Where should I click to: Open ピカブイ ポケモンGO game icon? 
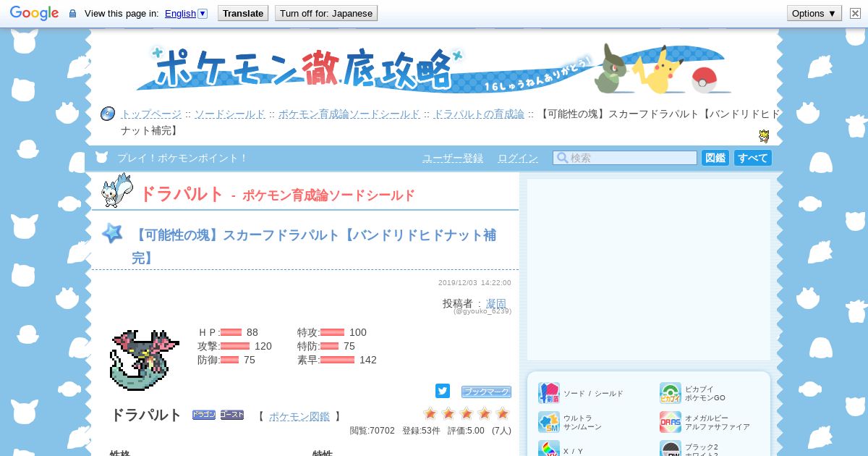click(671, 393)
